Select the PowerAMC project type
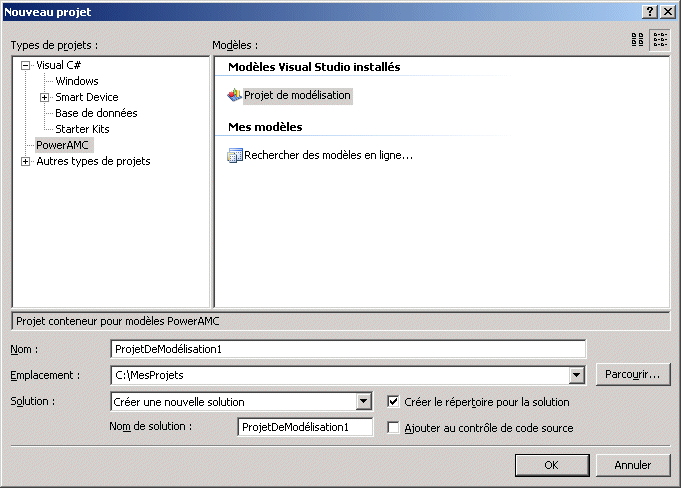 [63, 145]
